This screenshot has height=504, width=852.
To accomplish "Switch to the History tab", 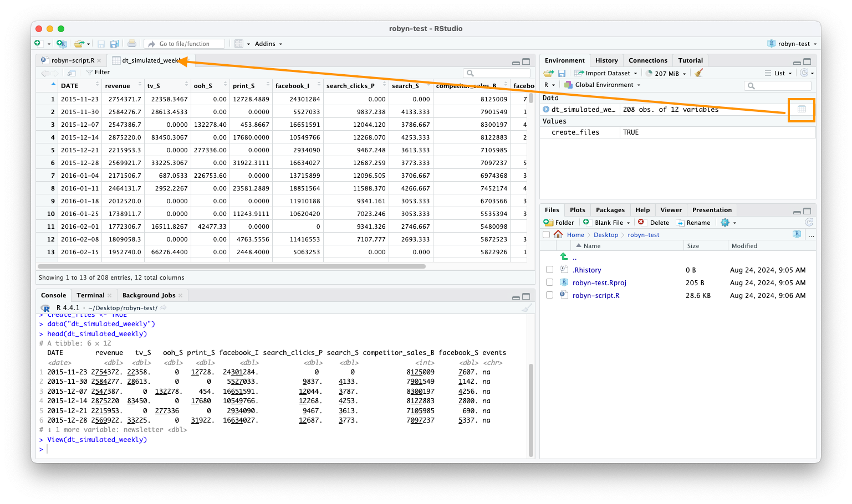I will pos(606,60).
